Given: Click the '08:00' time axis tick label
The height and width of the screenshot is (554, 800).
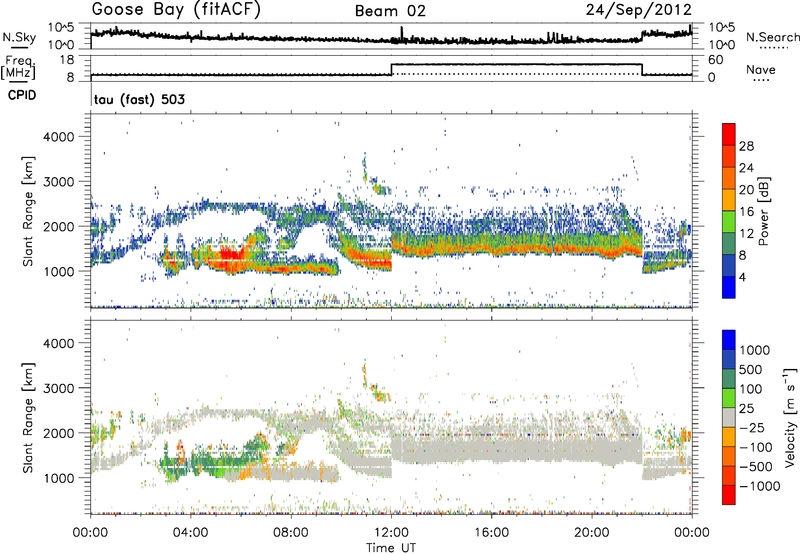Looking at the screenshot, I should [x=291, y=533].
